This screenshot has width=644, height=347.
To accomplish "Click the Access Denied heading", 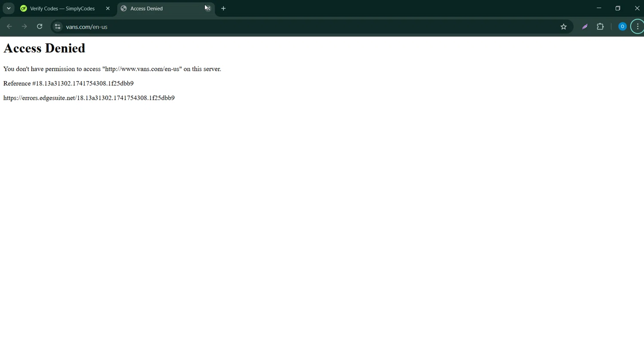I will (44, 48).
